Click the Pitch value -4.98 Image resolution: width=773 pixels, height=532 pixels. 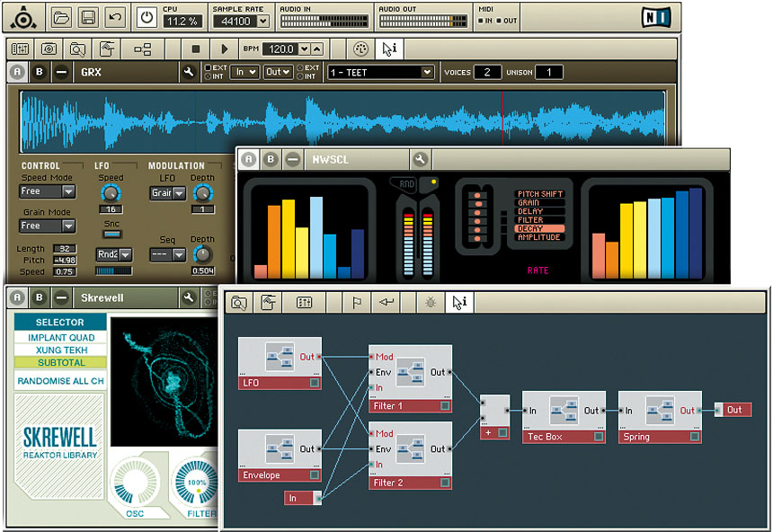[65, 261]
